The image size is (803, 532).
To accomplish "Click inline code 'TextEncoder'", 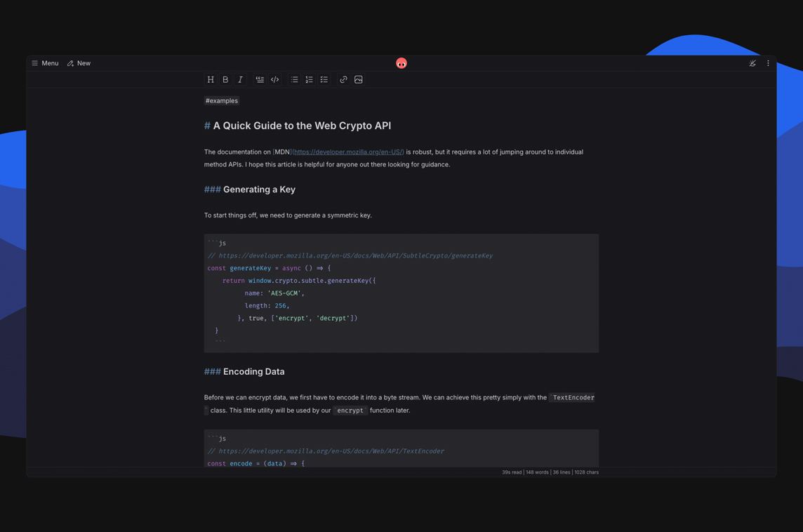I will 573,398.
